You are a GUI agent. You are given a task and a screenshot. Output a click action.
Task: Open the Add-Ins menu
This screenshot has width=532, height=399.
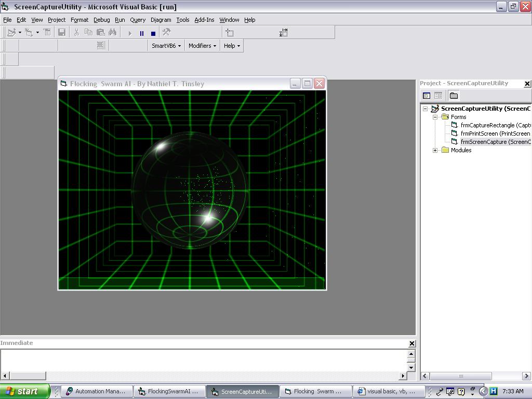204,20
